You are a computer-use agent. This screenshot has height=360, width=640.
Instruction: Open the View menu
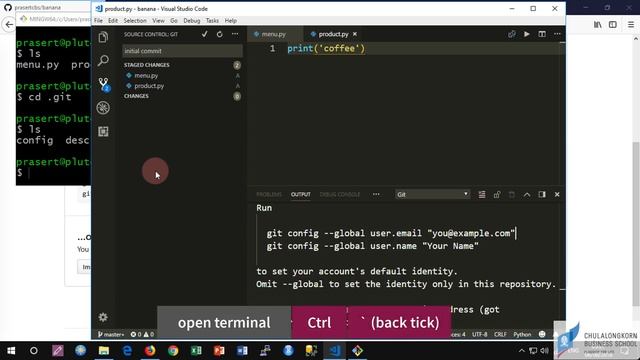158,20
